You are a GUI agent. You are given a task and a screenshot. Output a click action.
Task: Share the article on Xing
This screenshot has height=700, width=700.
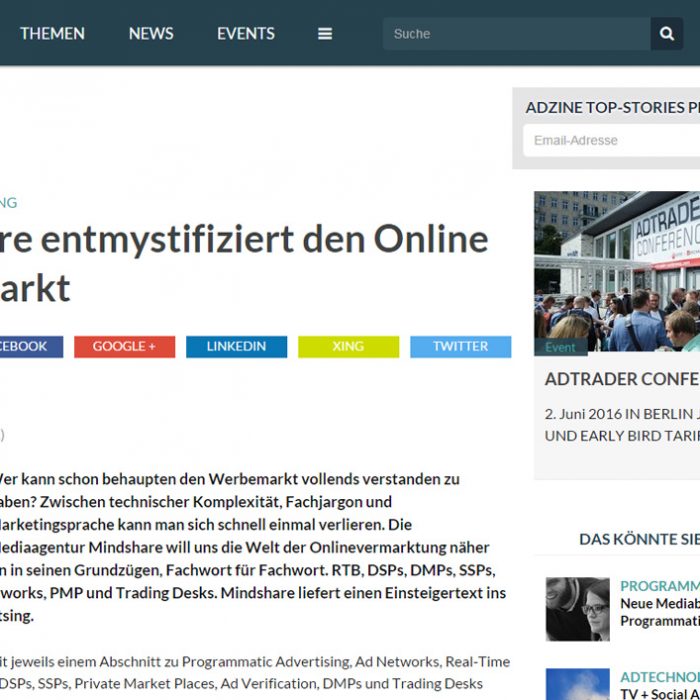(x=348, y=346)
